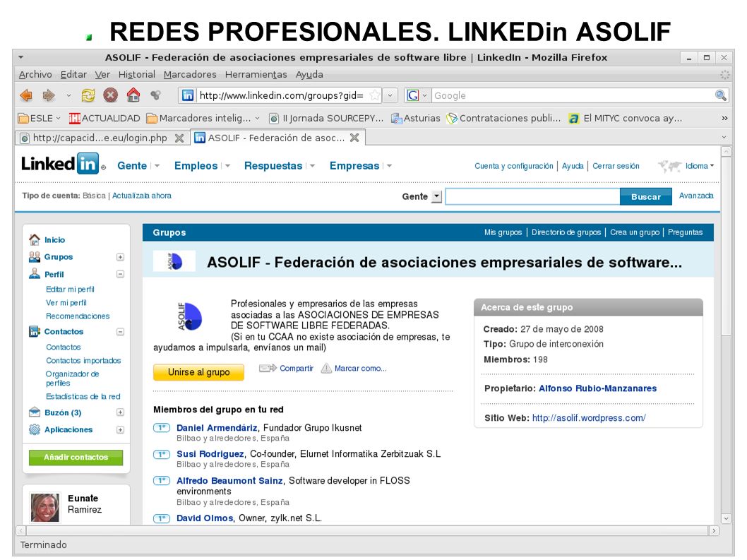Close the capacid...e.eu/login.php tab
This screenshot has height=560, width=747.
(x=179, y=138)
